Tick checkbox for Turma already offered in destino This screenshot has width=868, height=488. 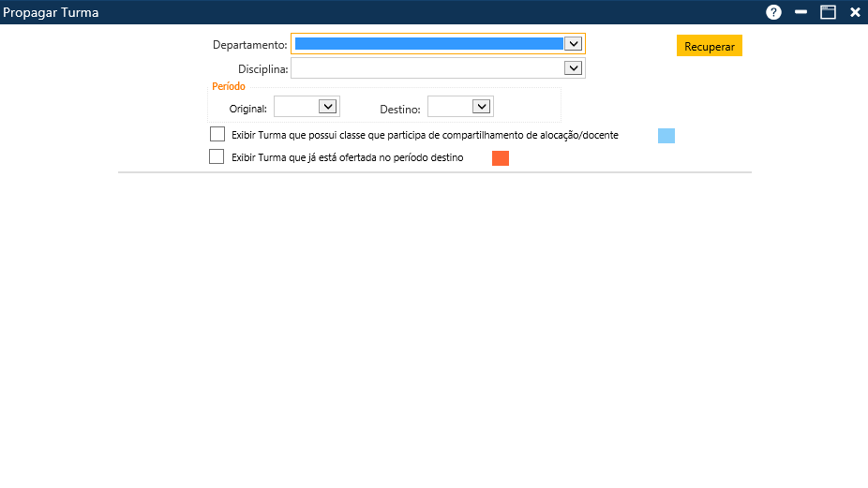point(217,157)
